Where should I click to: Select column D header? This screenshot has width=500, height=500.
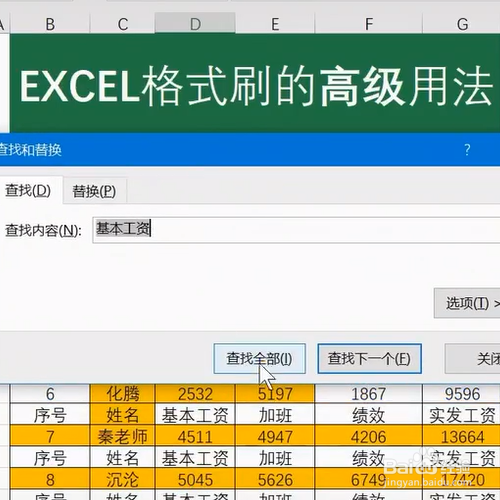pos(195,24)
